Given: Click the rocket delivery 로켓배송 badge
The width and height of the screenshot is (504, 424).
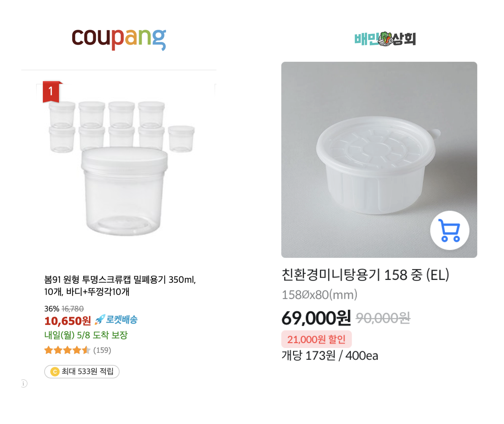Looking at the screenshot, I should coord(116,319).
